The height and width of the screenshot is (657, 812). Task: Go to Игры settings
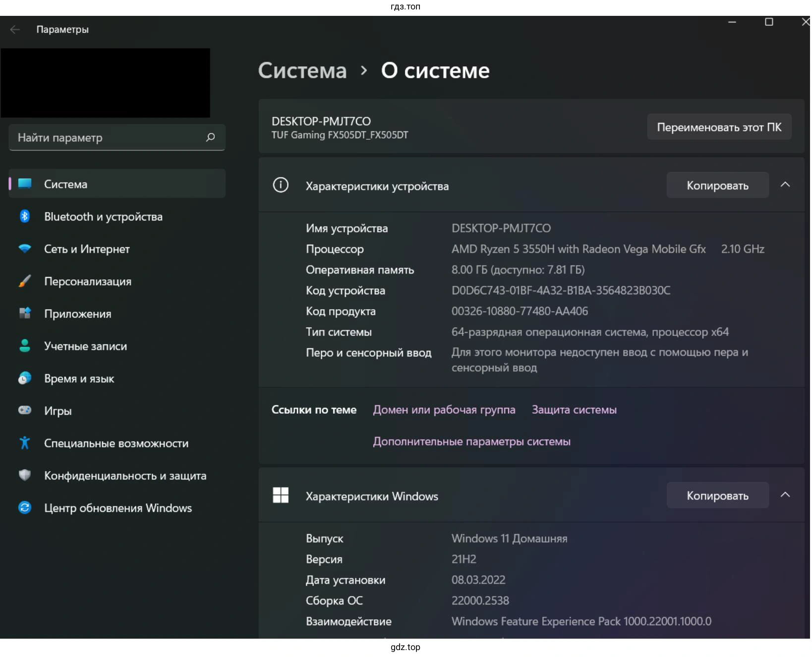pyautogui.click(x=117, y=411)
